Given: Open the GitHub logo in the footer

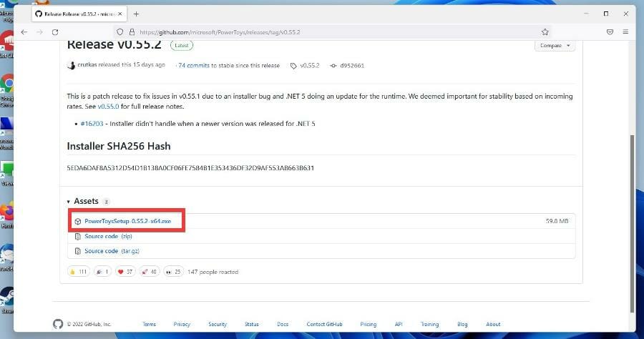Looking at the screenshot, I should [58, 324].
